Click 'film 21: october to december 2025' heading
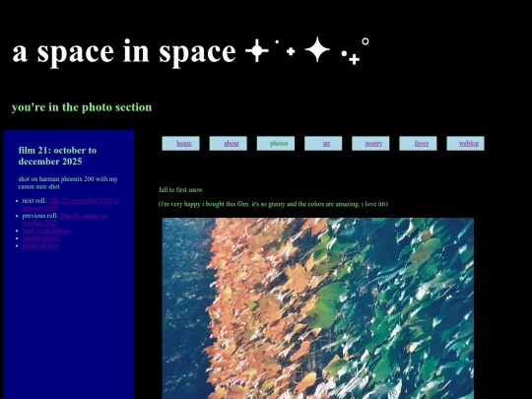Viewport: 532px width, 399px height. coord(58,156)
